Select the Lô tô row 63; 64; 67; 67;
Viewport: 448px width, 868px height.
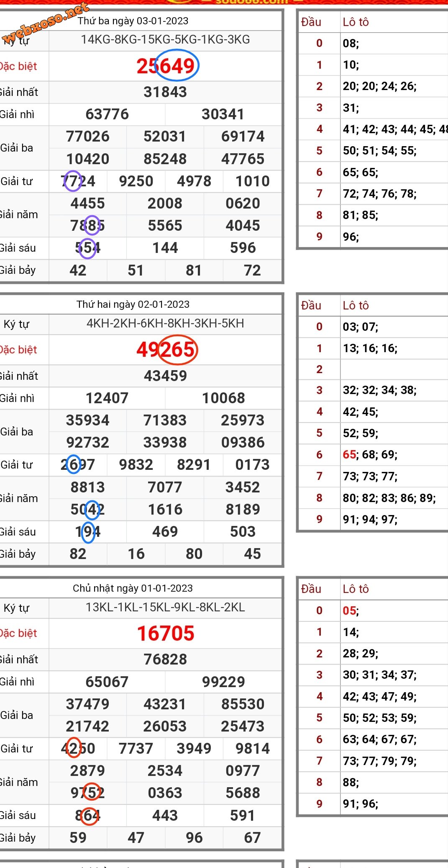pos(380,739)
